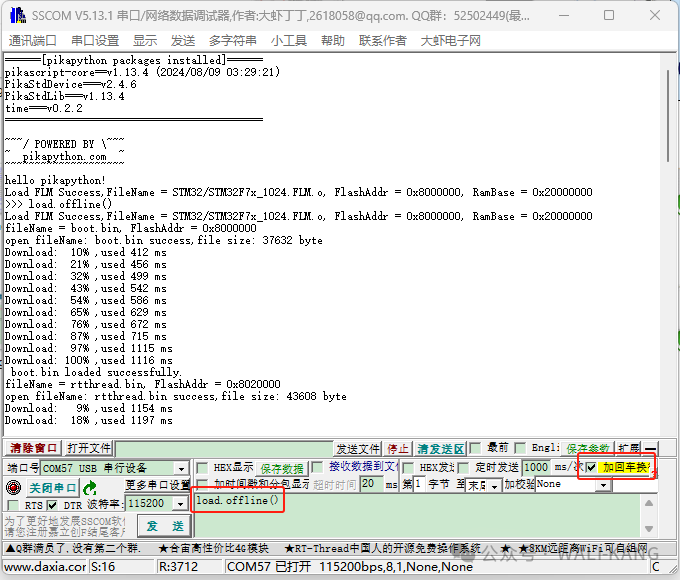This screenshot has width=680, height=580.
Task: Toggle the 接收数据到文件 checkbox
Action: (317, 467)
